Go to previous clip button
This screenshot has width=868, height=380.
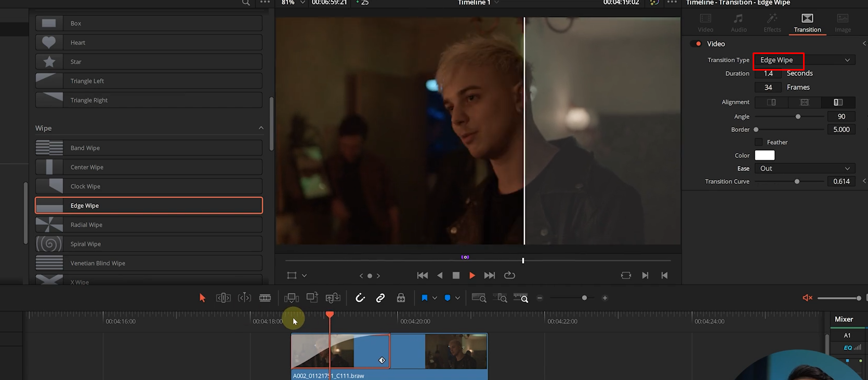coord(664,276)
